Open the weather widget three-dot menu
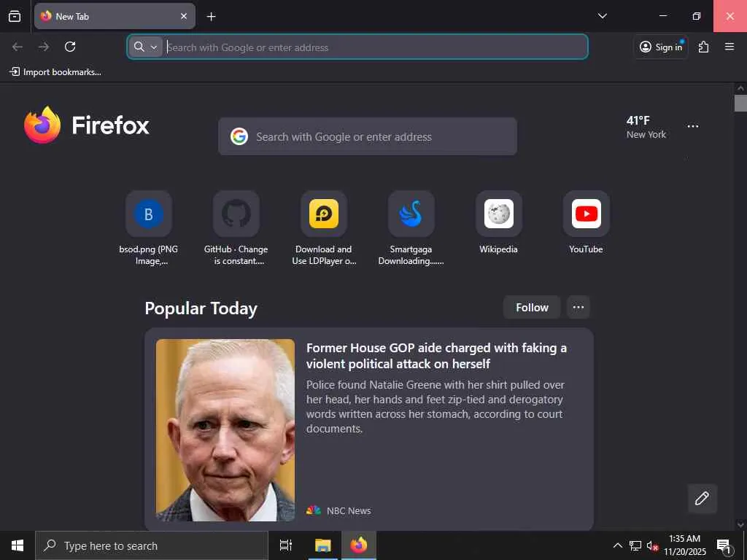Image resolution: width=747 pixels, height=560 pixels. coord(693,126)
